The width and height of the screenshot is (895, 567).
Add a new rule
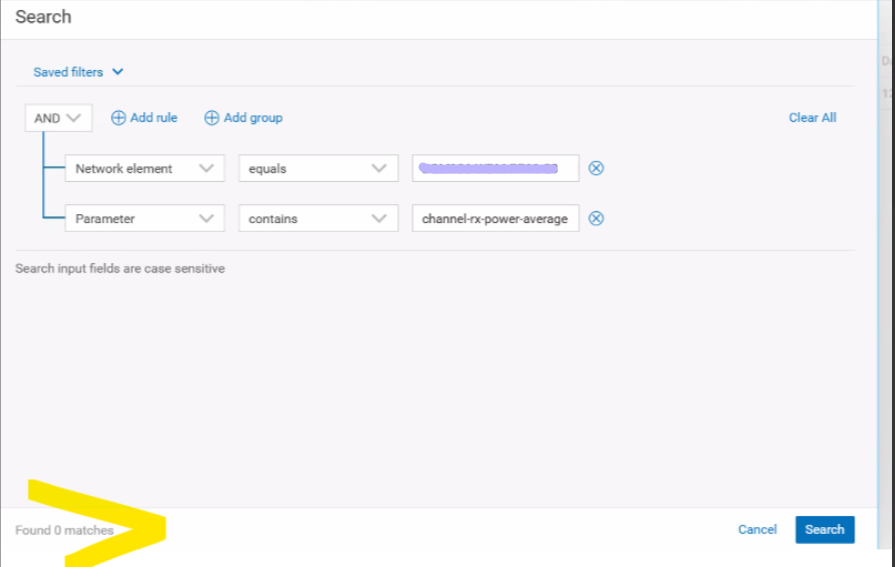(x=144, y=118)
